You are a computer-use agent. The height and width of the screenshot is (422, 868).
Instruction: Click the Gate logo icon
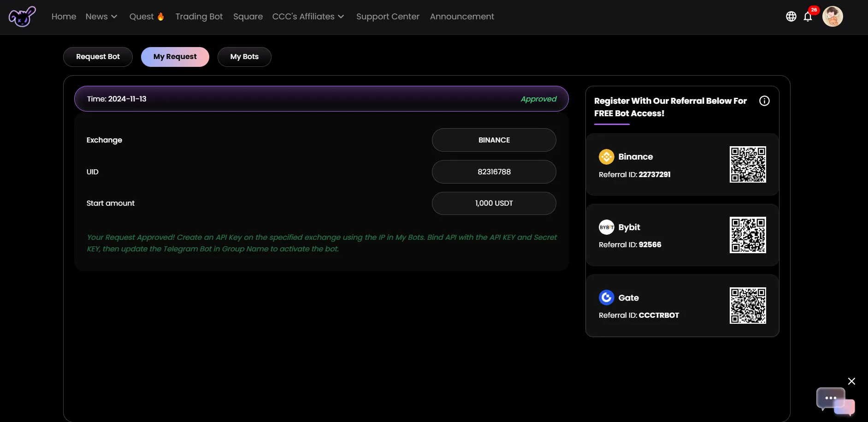[x=606, y=297]
